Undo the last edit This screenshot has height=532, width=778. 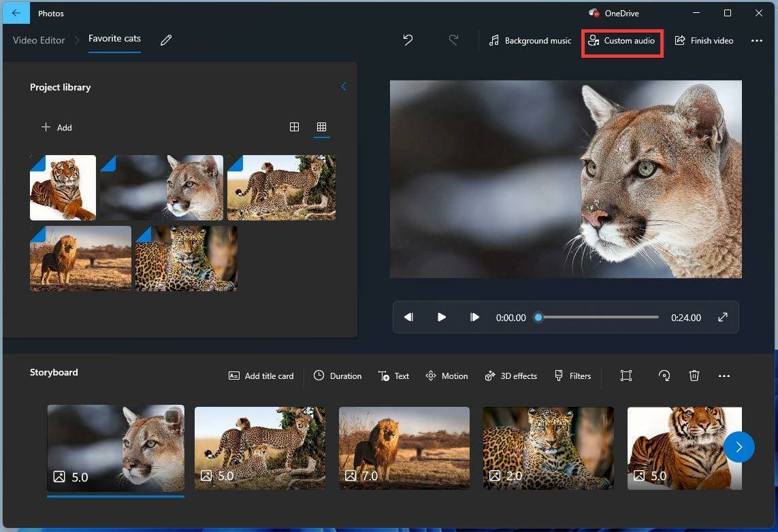407,40
